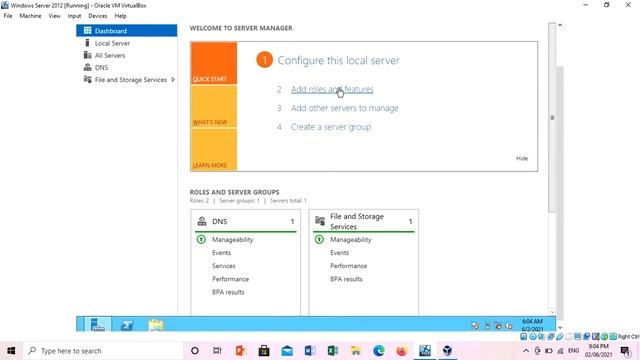Click the Server Manager vertical scrollbar thumb
Viewport: 640px width, 360px height.
tap(552, 118)
